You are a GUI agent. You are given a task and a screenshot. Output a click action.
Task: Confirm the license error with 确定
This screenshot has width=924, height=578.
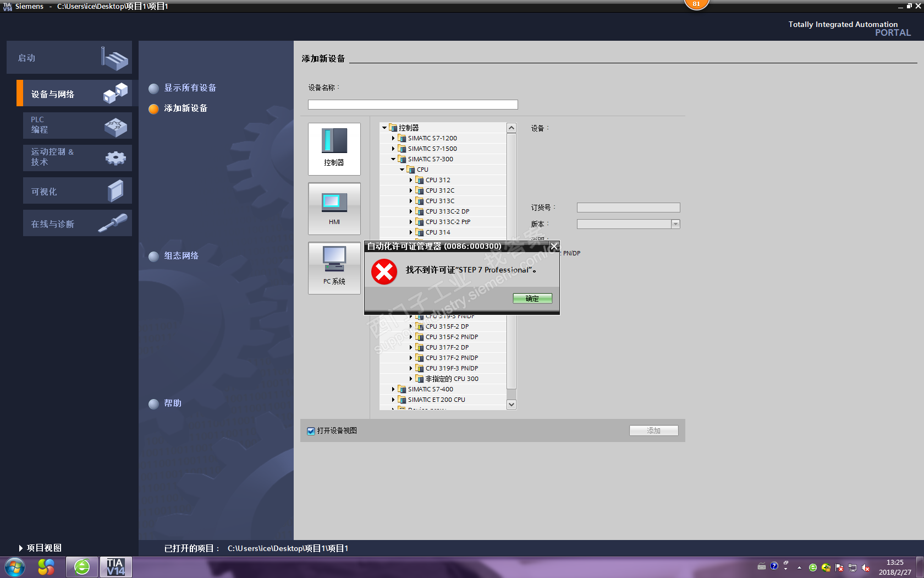tap(532, 298)
